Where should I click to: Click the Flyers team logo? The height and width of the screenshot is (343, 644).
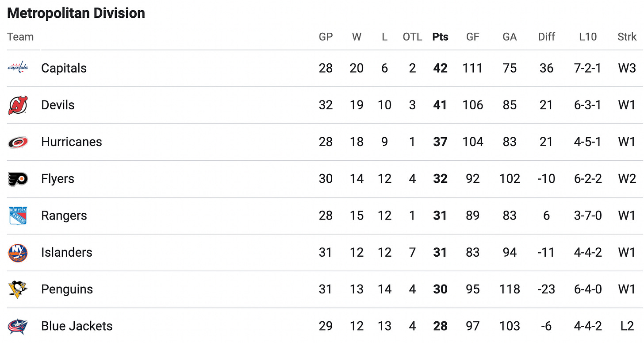point(18,179)
